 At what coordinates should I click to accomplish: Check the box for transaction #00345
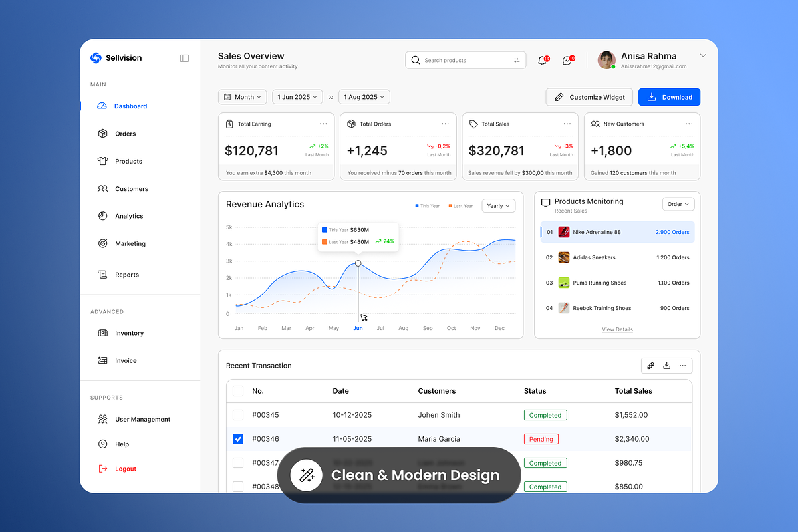click(238, 415)
